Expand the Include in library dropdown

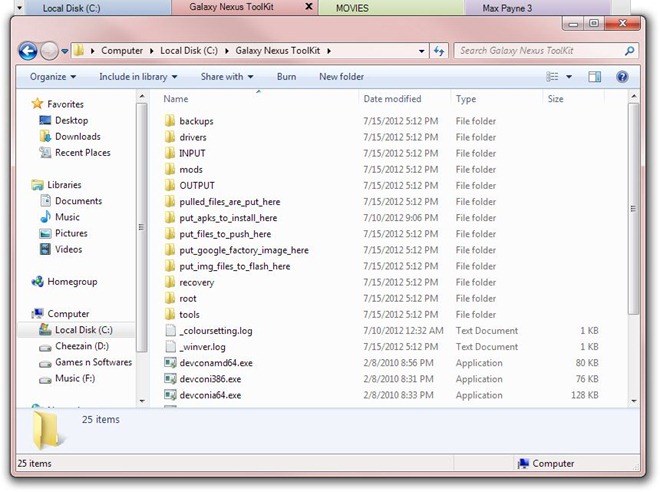[x=137, y=77]
